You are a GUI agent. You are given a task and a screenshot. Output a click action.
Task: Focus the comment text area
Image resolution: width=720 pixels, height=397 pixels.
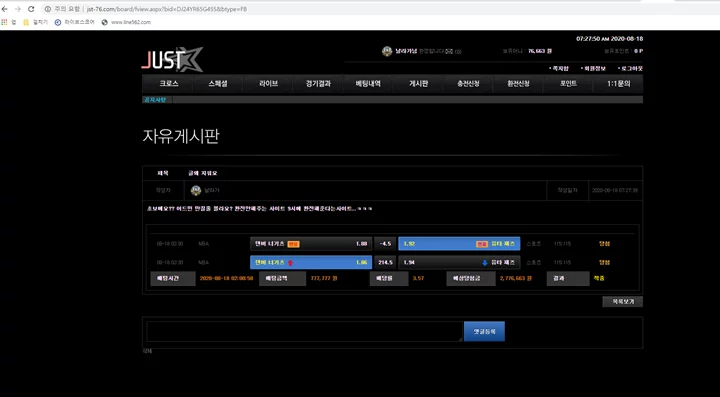tap(304, 331)
